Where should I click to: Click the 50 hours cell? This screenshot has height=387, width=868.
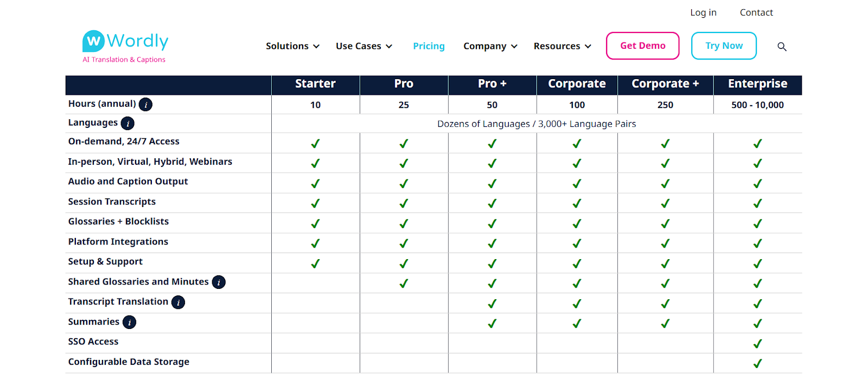pos(492,105)
